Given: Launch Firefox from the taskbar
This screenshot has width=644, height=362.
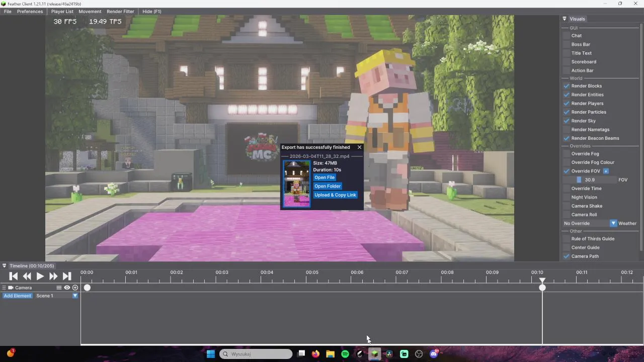Looking at the screenshot, I should (315, 354).
